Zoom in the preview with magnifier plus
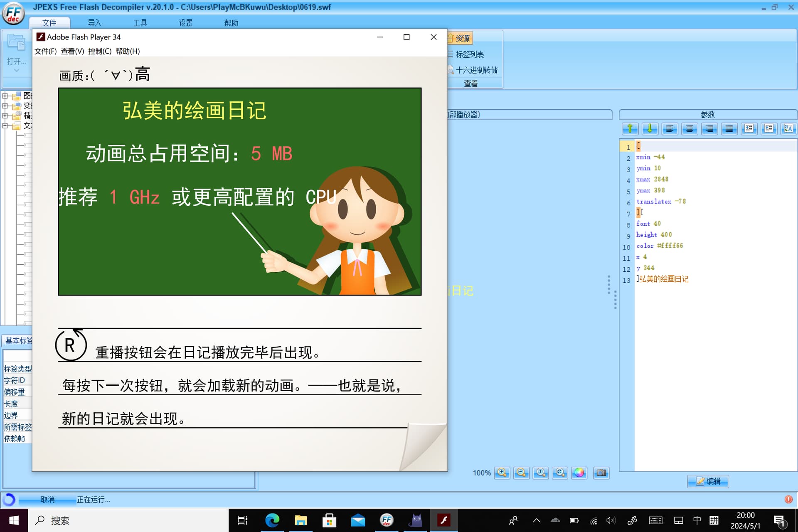The width and height of the screenshot is (798, 532). click(502, 473)
